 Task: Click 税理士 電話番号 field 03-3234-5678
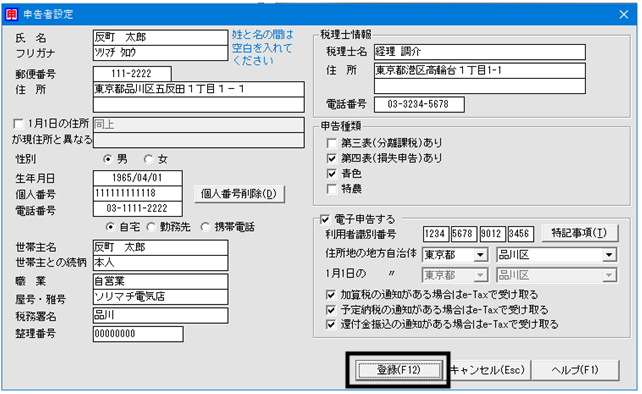click(x=419, y=104)
